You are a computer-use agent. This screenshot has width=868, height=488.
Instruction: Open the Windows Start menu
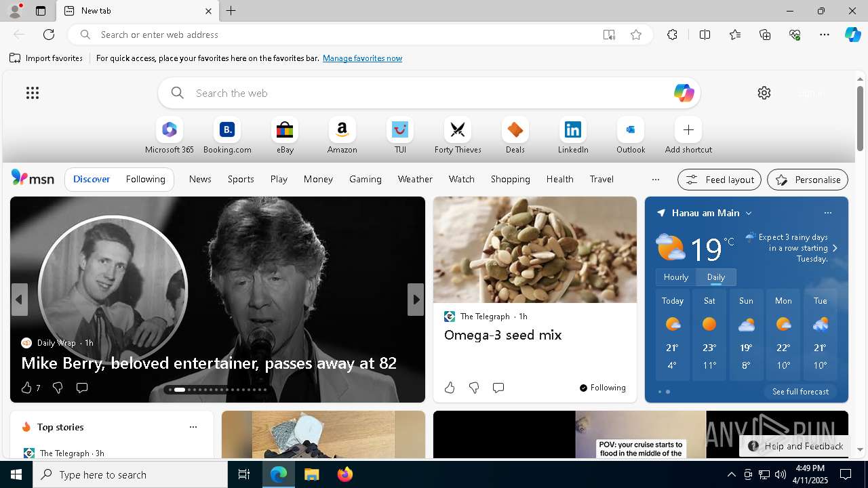pyautogui.click(x=16, y=474)
